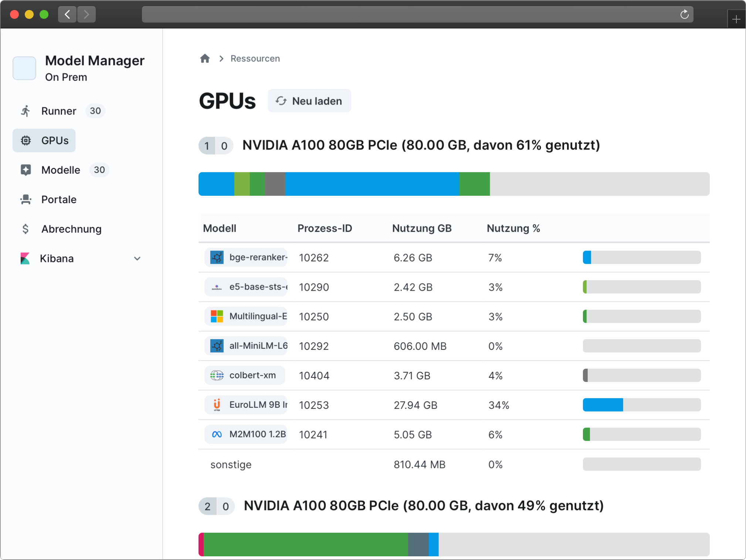Click the Ressourcen breadcrumb link
746x560 pixels.
[x=255, y=58]
